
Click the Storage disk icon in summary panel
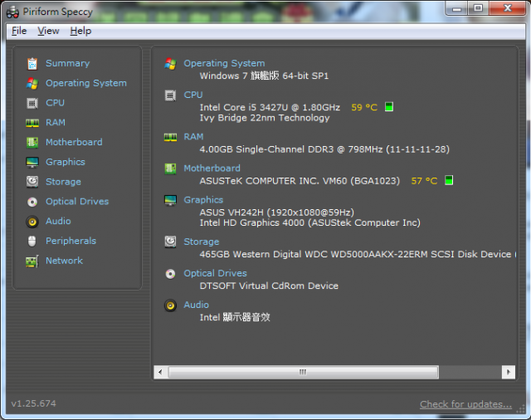(170, 242)
